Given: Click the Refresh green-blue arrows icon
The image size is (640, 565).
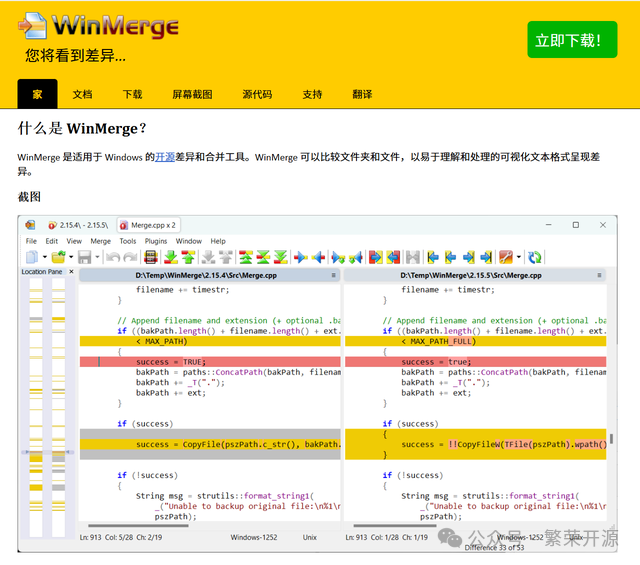Looking at the screenshot, I should click(x=535, y=257).
